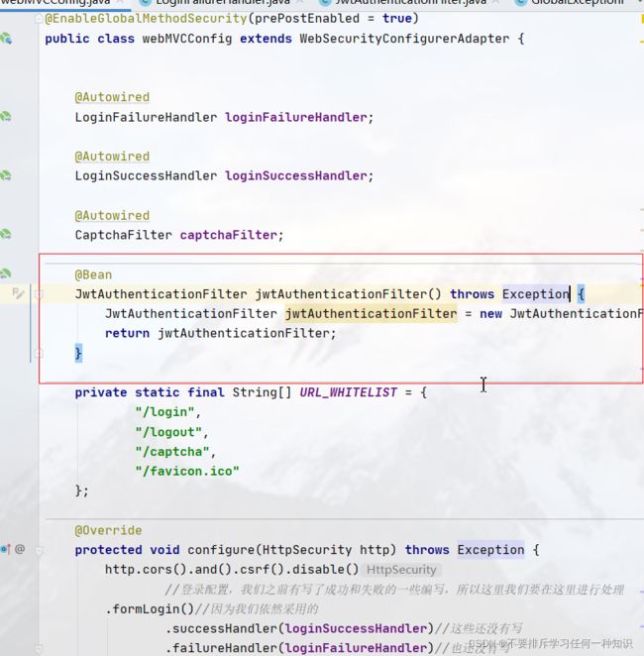
Task: Click the "/logout" string literal
Action: 168,432
